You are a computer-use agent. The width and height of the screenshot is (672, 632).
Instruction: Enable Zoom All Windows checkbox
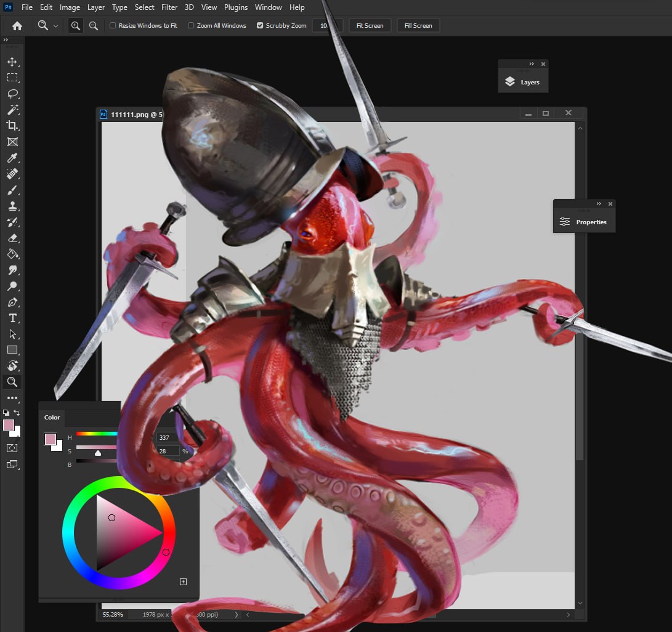191,25
